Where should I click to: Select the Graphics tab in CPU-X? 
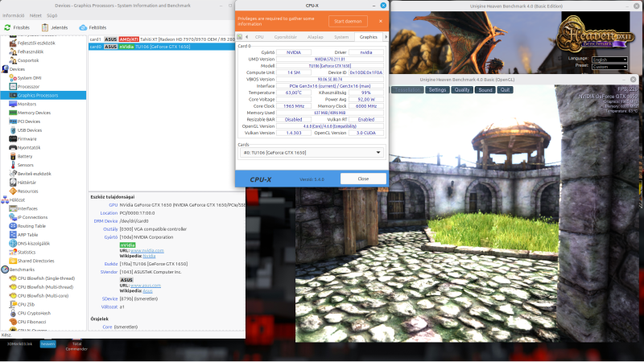click(x=369, y=37)
